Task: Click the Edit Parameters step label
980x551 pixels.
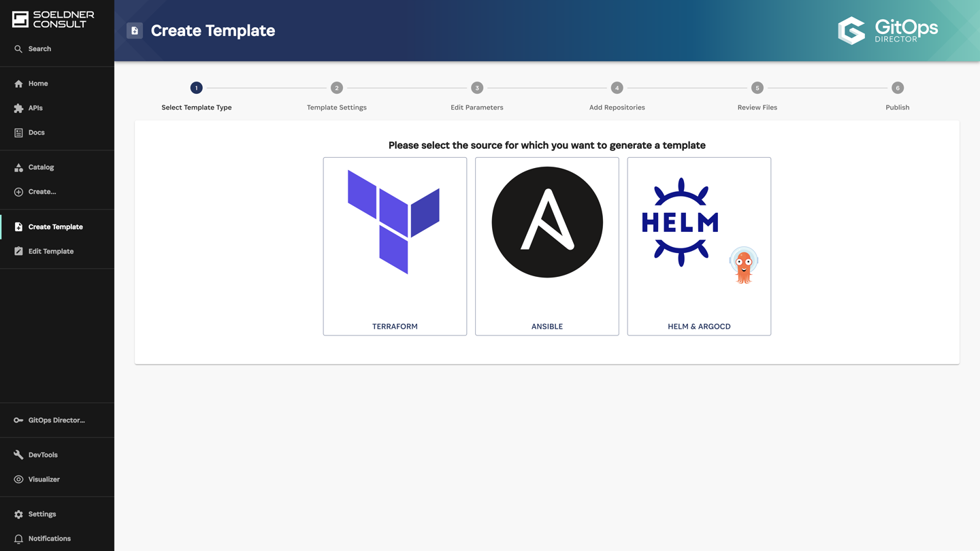Action: tap(477, 107)
